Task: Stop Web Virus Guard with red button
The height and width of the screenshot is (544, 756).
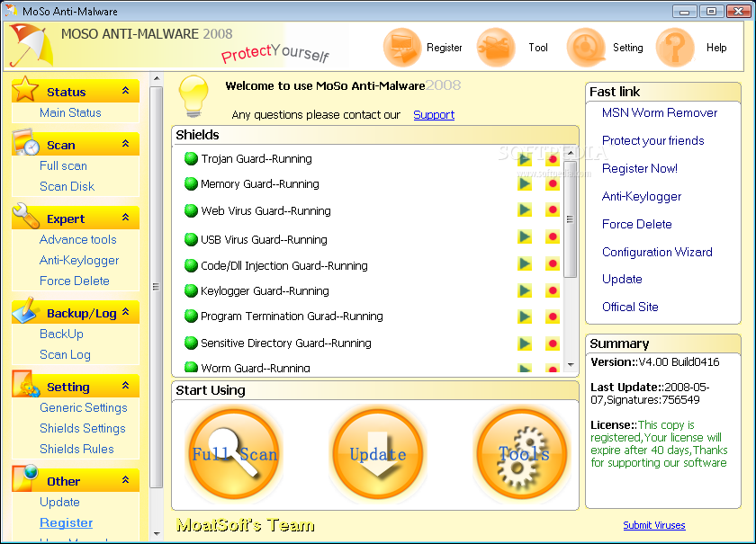Action: point(553,210)
